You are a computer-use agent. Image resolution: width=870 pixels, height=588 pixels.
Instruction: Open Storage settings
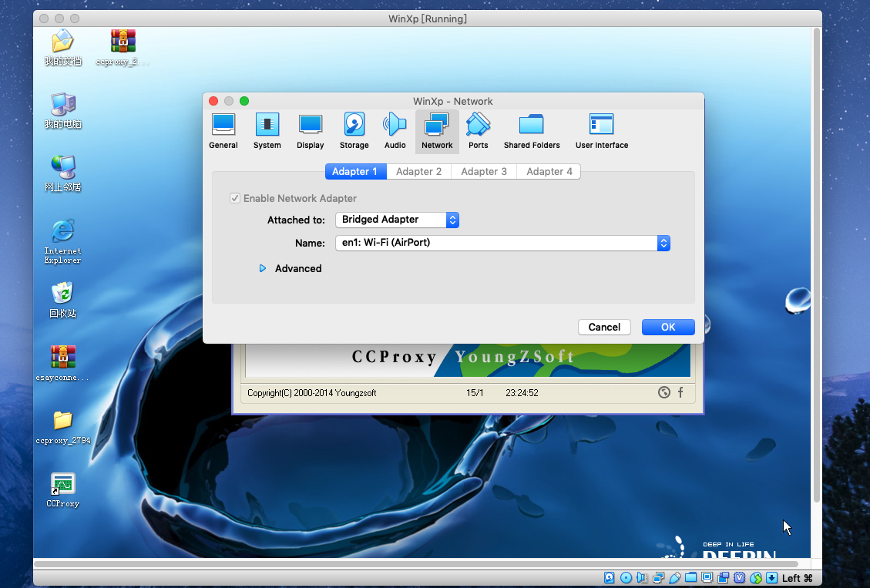354,131
